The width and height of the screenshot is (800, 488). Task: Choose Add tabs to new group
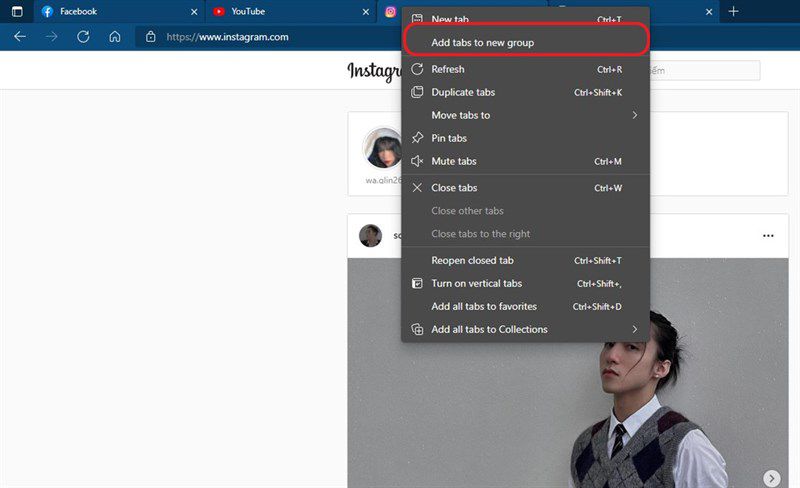click(x=526, y=42)
